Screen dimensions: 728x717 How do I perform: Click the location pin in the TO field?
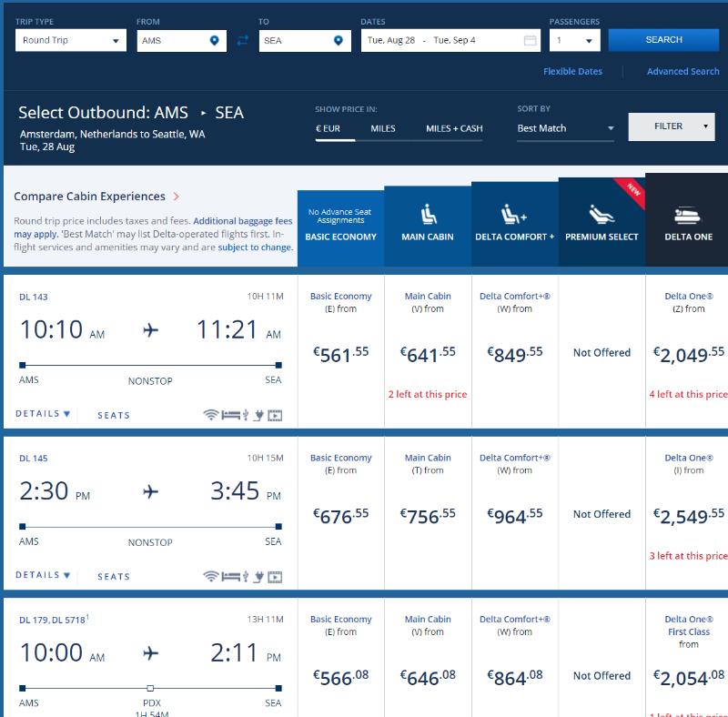click(338, 40)
